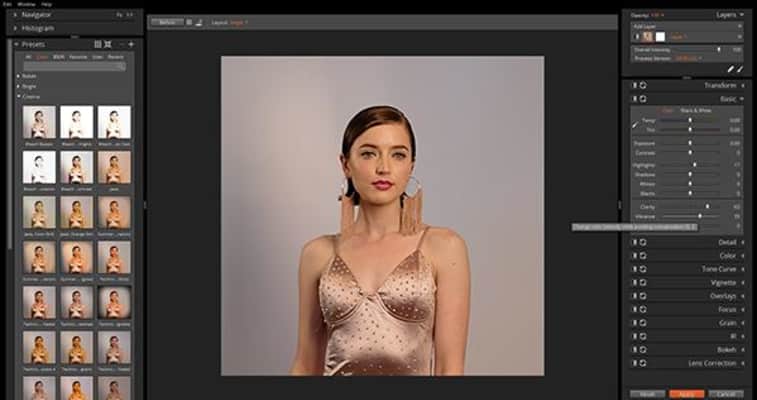Click the orange Apply button

(688, 394)
